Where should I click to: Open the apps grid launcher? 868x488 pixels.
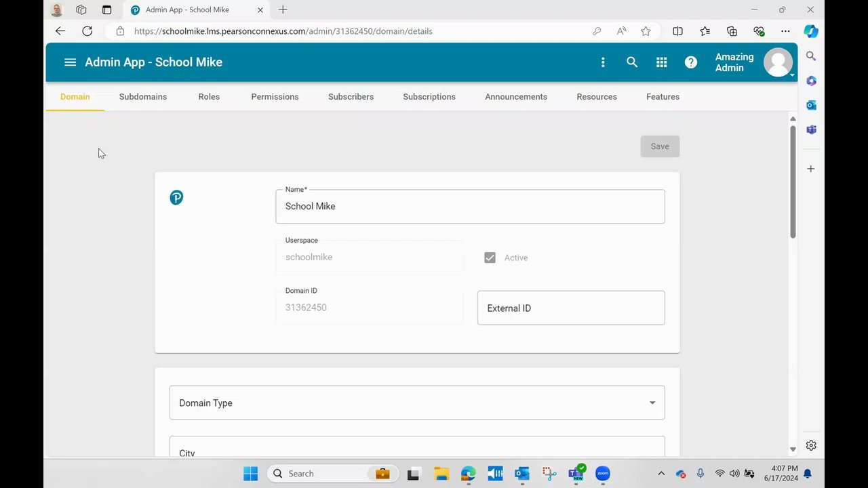point(662,62)
